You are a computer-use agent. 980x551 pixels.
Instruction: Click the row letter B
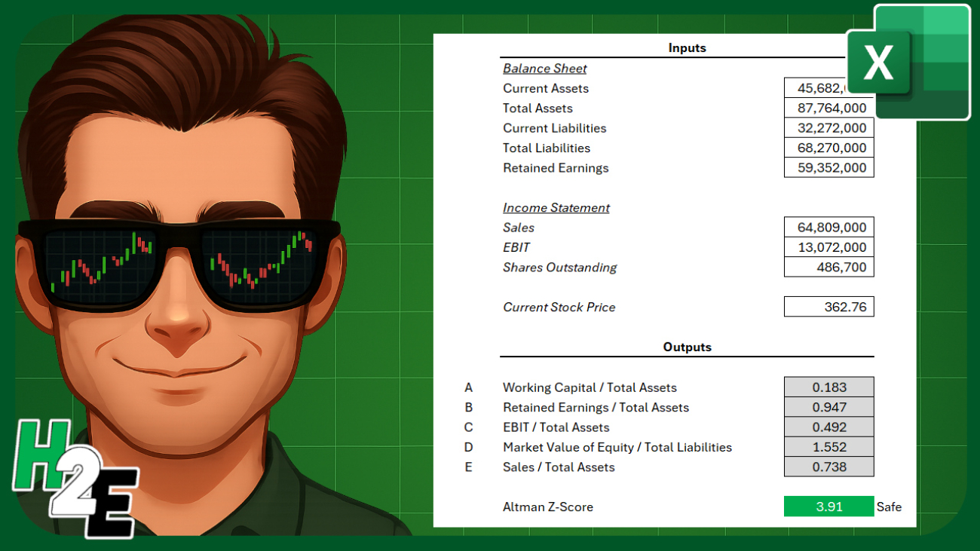coord(468,407)
